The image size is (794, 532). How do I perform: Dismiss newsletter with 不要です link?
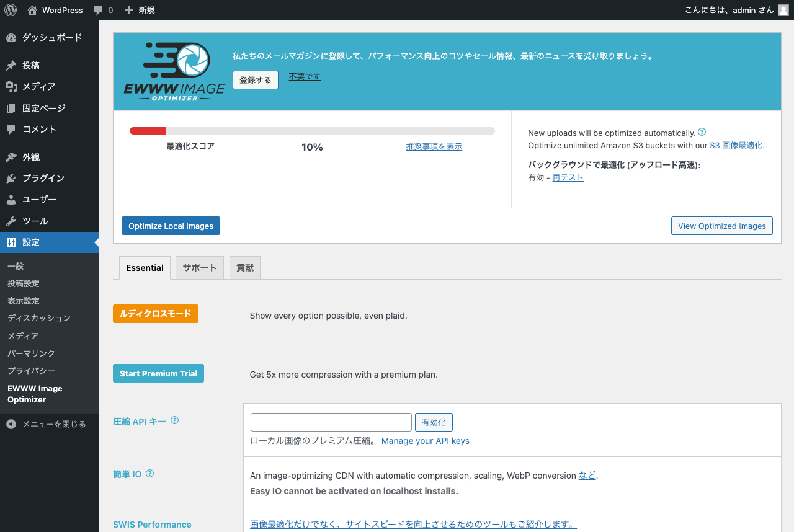click(305, 77)
